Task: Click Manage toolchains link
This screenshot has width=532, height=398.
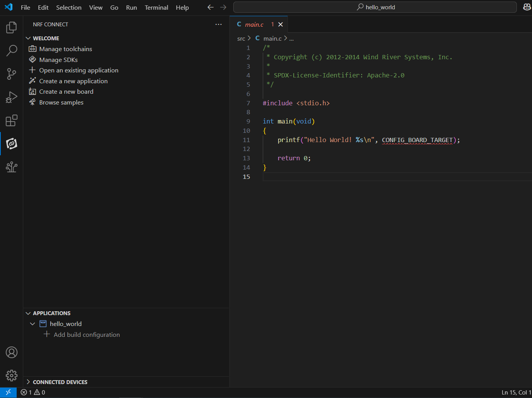Action: pyautogui.click(x=65, y=49)
